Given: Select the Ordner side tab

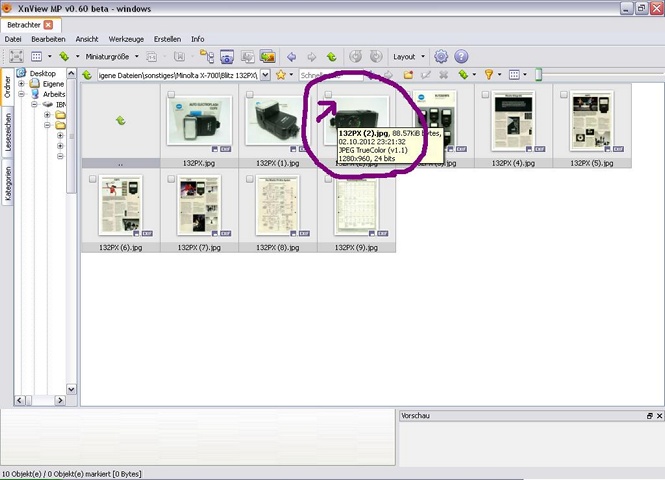Looking at the screenshot, I should pyautogui.click(x=8, y=87).
